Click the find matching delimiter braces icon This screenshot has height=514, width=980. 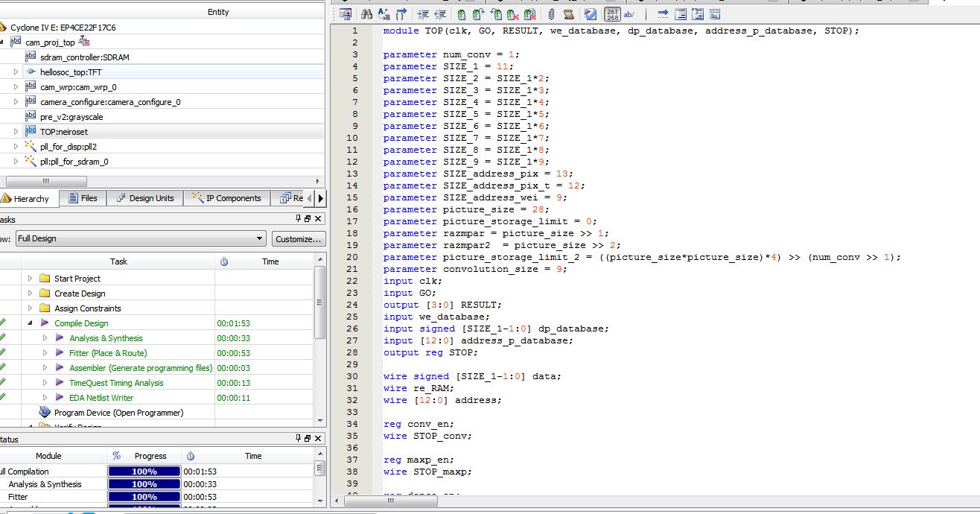401,14
